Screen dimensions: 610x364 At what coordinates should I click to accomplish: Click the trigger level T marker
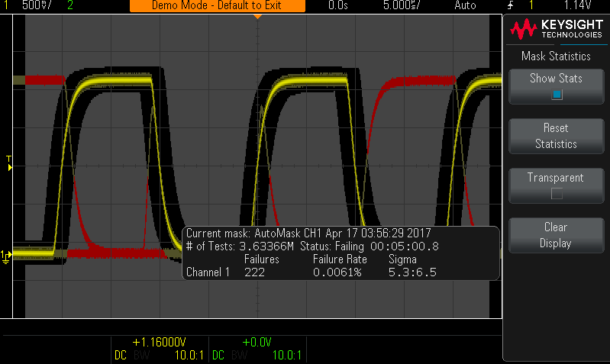tap(8, 160)
